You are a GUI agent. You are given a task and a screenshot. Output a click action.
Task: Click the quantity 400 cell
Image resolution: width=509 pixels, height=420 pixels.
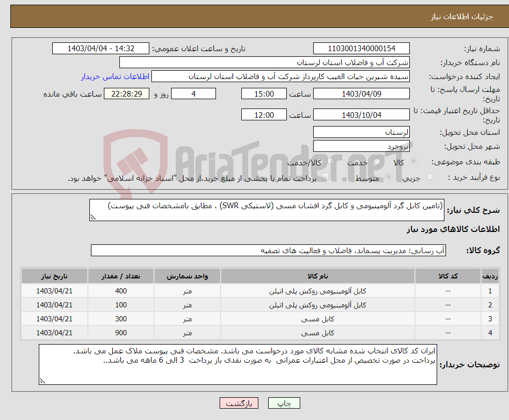pyautogui.click(x=121, y=291)
